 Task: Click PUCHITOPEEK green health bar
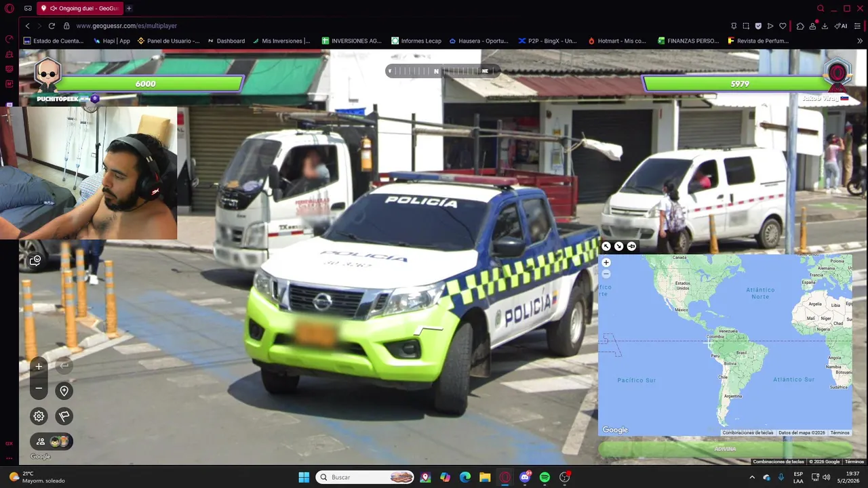point(146,84)
